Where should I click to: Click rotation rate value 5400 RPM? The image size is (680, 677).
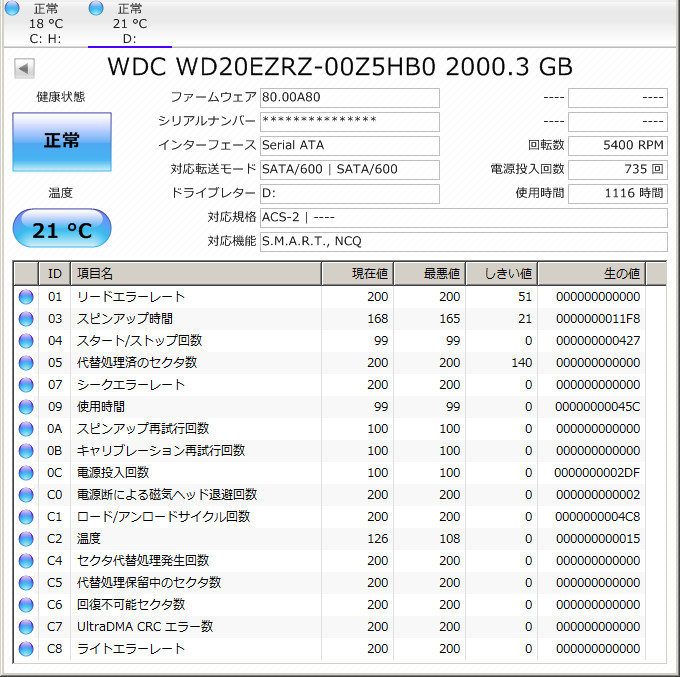click(618, 145)
